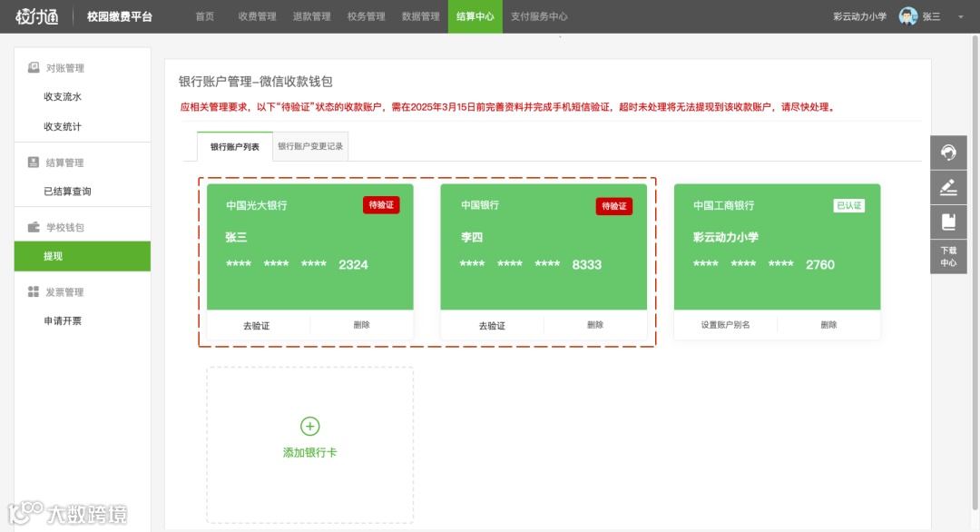Click the 校付通 logo in header
Viewport: 980px width, 532px height.
tap(37, 16)
